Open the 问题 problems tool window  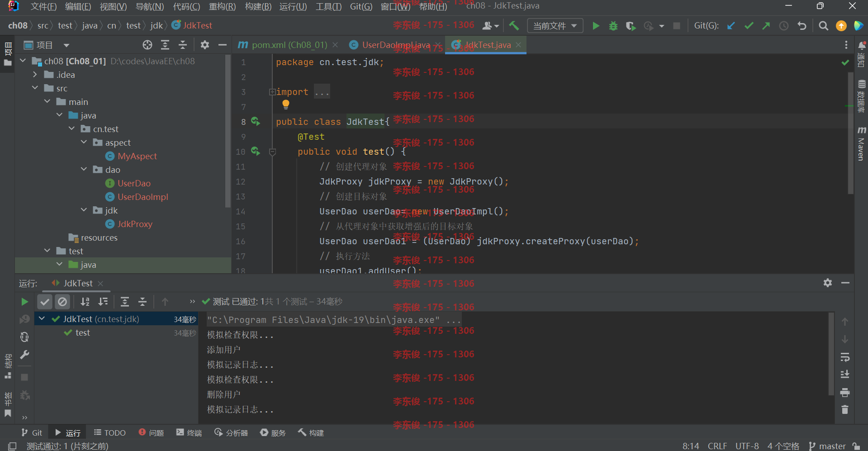coord(152,433)
